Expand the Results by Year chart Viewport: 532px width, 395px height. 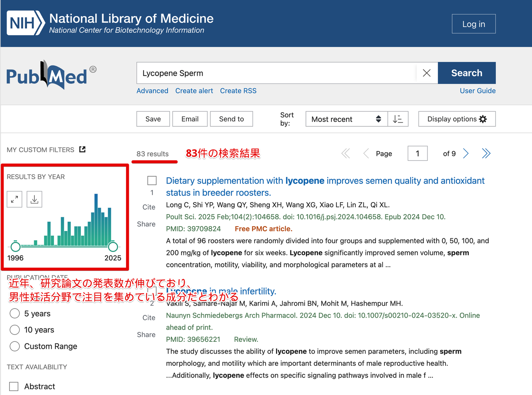tap(14, 200)
